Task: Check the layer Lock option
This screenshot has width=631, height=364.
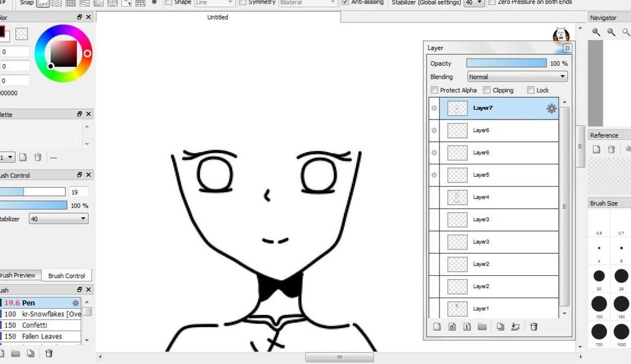Action: [531, 90]
